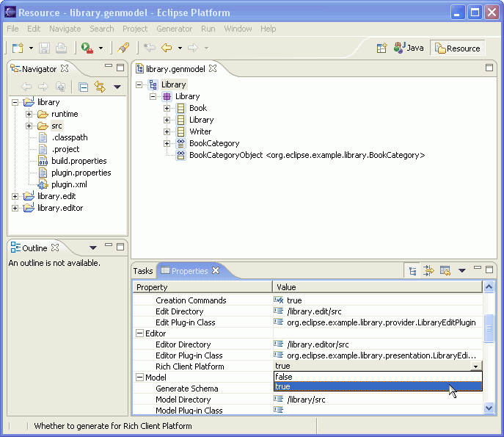Close the library.genmodel editor tab

(213, 68)
